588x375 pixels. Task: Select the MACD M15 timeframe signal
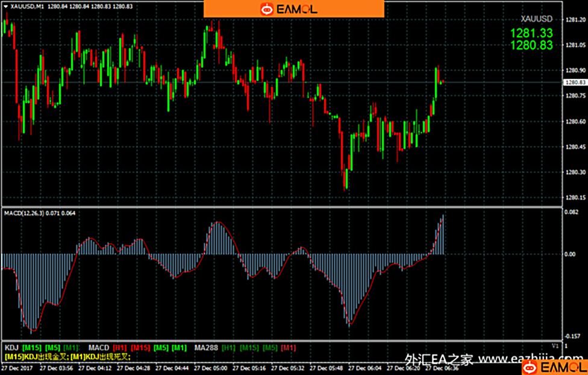click(x=141, y=348)
